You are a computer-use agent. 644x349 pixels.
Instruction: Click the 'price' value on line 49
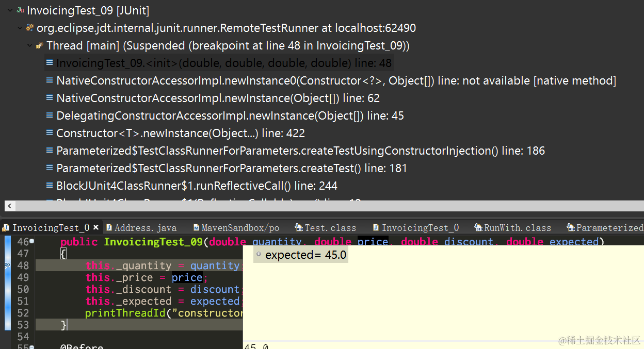click(x=187, y=277)
